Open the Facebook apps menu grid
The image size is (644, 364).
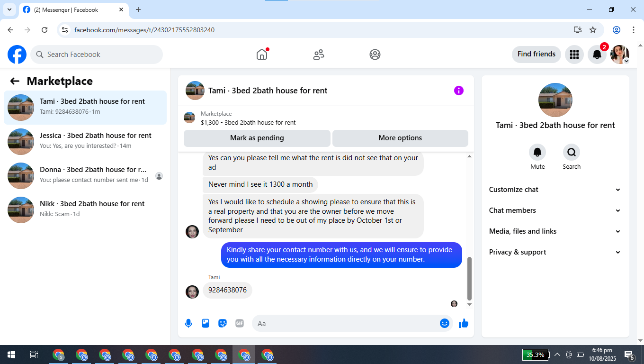pos(574,55)
